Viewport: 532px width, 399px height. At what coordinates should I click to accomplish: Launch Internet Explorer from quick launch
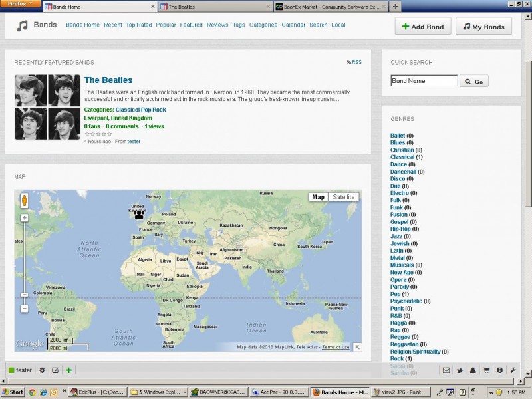pyautogui.click(x=43, y=392)
